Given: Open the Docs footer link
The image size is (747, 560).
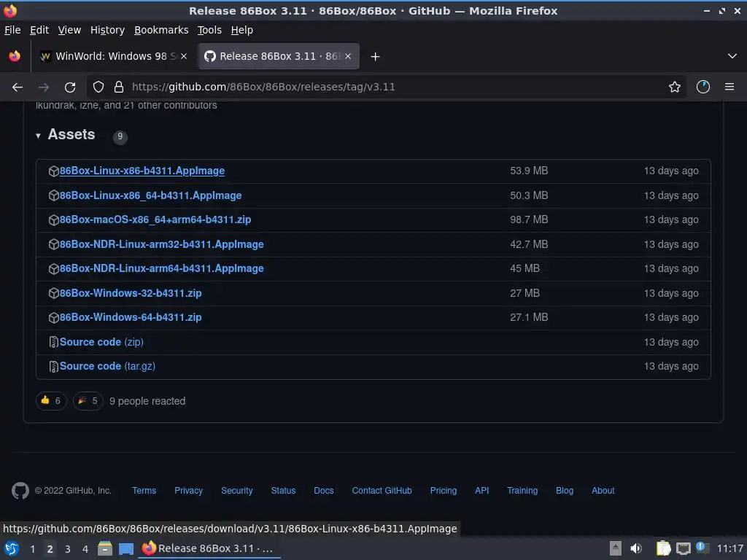Looking at the screenshot, I should (324, 491).
